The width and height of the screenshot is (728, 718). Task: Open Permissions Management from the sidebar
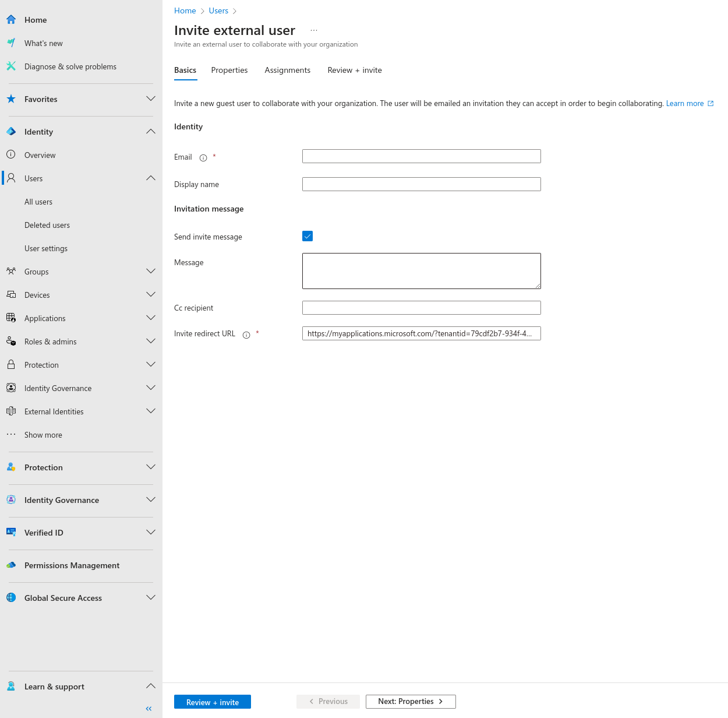pos(72,565)
